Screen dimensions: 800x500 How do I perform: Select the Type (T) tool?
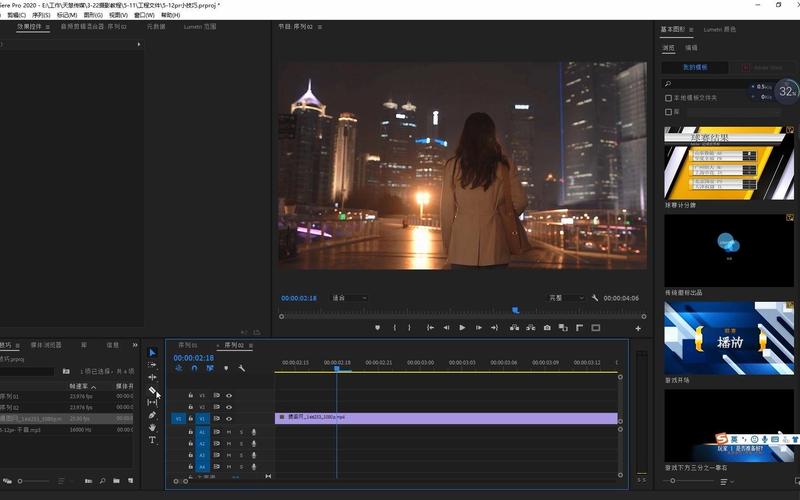coord(152,440)
